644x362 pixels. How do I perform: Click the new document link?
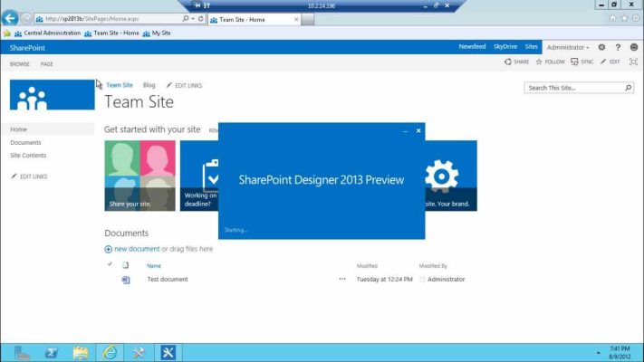(x=137, y=249)
